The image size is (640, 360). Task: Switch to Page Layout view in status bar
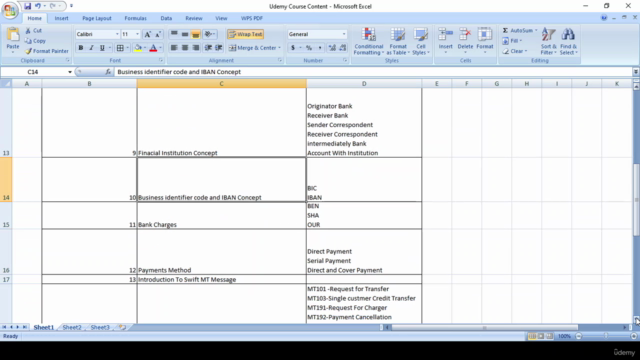(540, 336)
